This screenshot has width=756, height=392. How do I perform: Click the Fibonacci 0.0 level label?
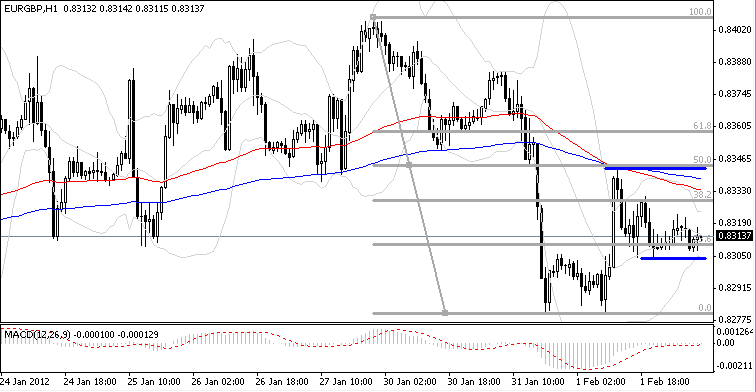(704, 308)
